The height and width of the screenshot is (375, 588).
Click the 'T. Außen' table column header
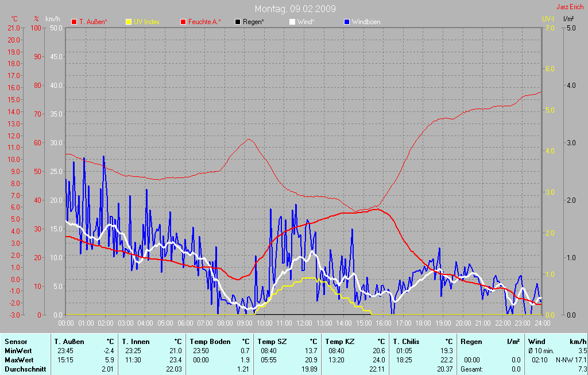tap(69, 342)
